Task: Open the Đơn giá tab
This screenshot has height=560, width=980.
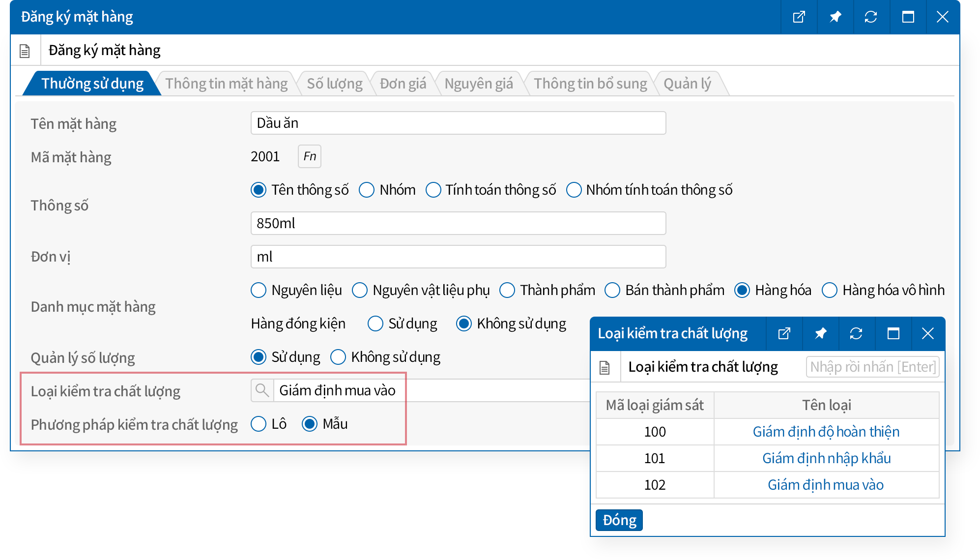Action: (403, 84)
